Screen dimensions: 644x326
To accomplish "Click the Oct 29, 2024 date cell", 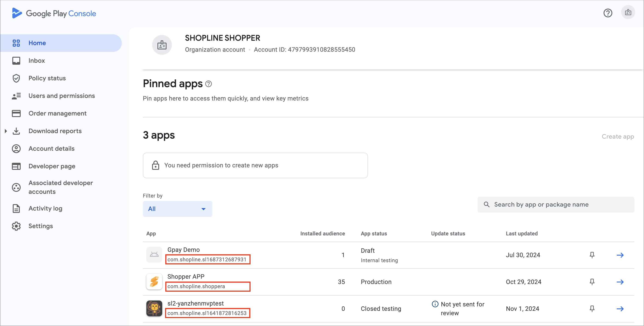I will tap(524, 282).
